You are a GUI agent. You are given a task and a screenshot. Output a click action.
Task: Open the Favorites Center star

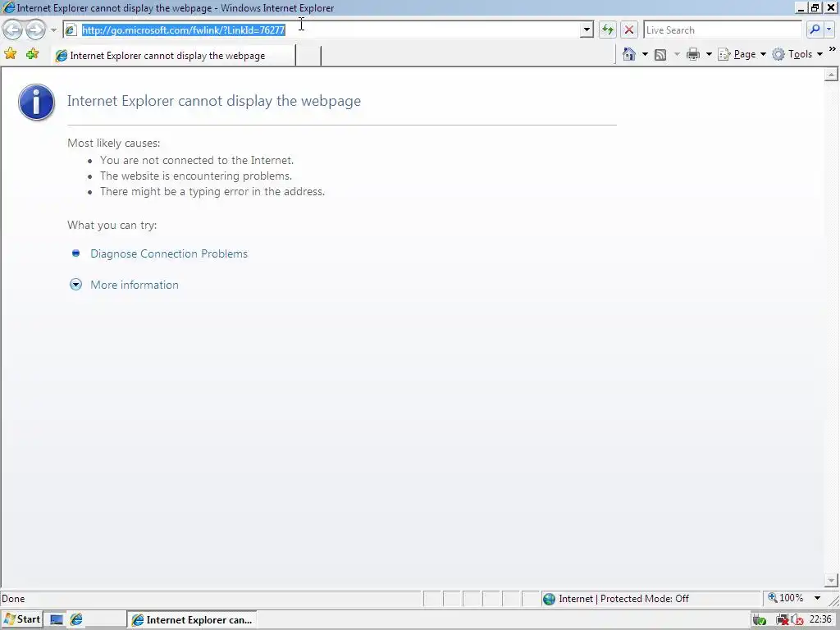(x=10, y=54)
